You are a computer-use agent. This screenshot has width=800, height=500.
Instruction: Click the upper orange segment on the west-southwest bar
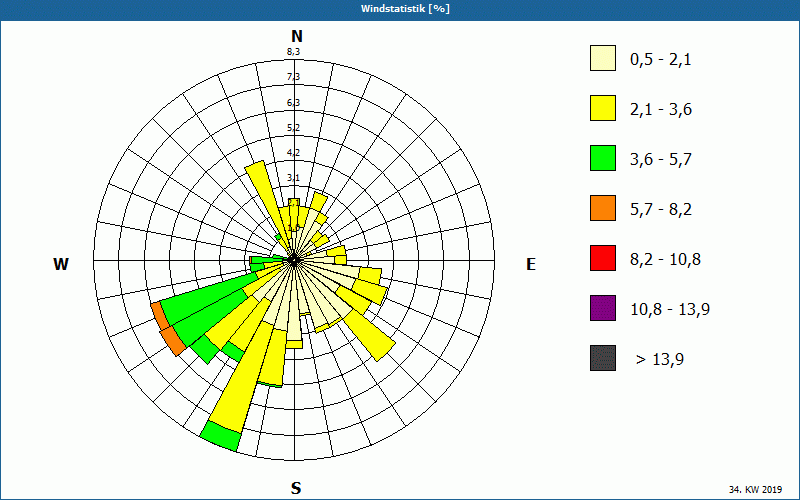(x=160, y=316)
